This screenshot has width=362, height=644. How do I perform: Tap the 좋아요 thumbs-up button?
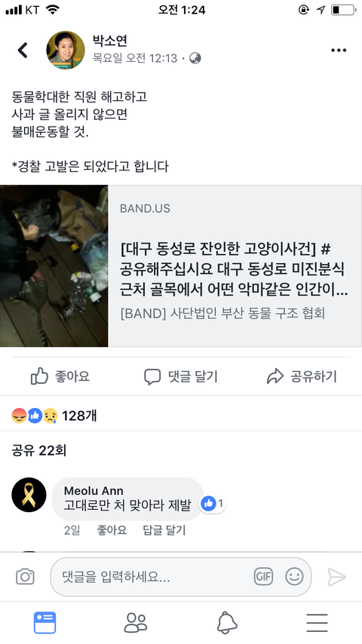[x=60, y=376]
